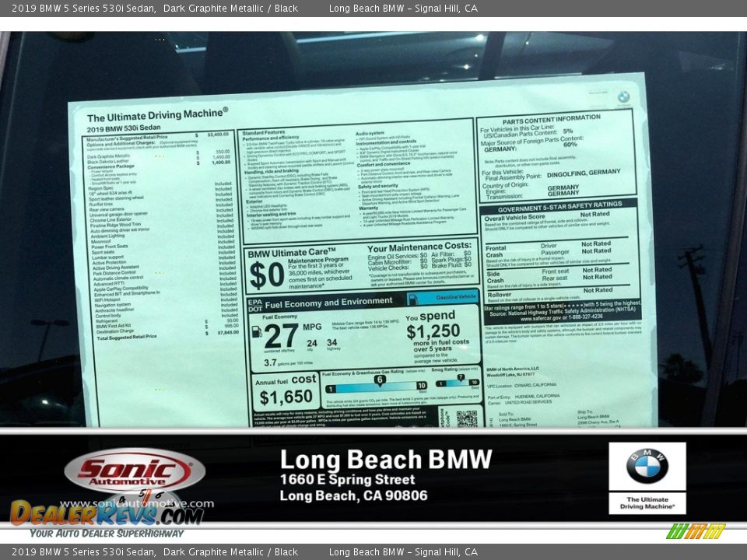
Task: Click the tricolor M stripes logo
Action: pos(695,531)
